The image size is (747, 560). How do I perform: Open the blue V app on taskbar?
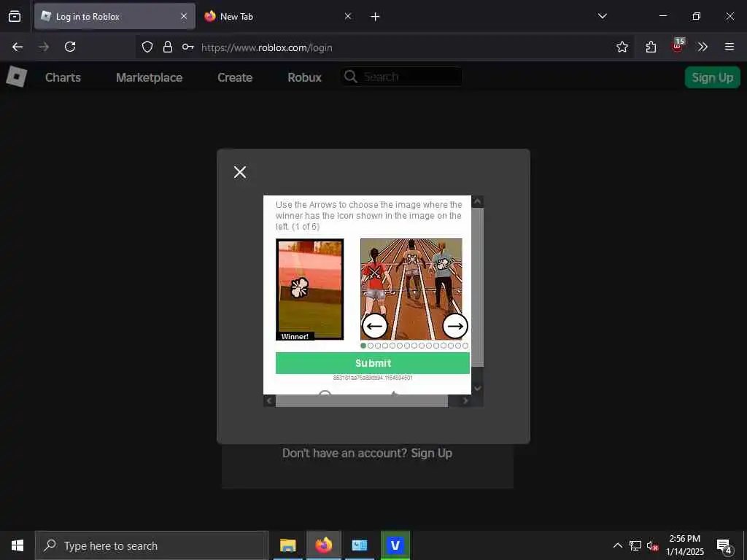click(395, 545)
